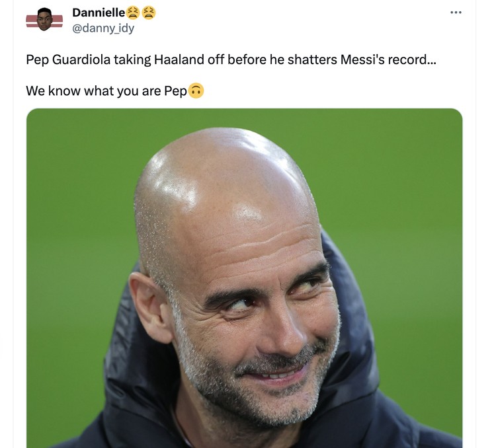Click the tweet line about Haaland
This screenshot has width=496, height=448.
231,59
